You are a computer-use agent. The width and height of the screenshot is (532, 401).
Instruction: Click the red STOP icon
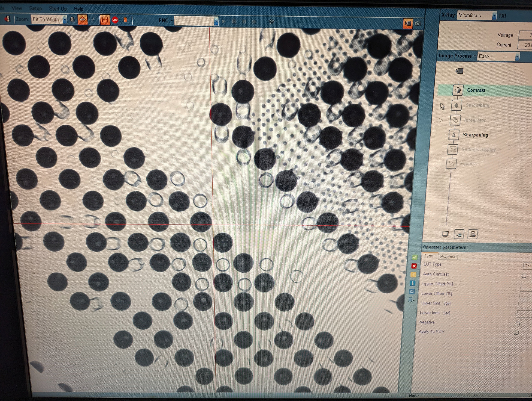click(115, 20)
